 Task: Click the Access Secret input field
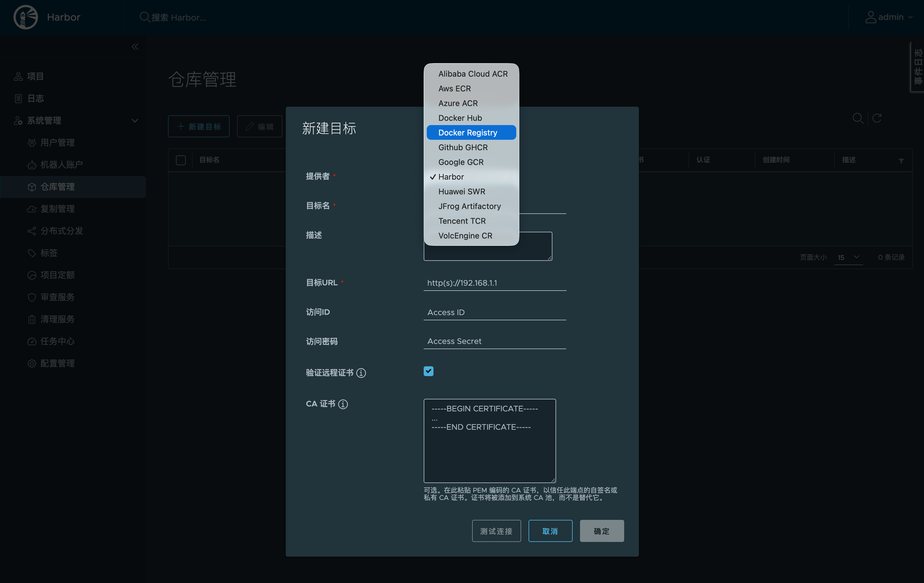(x=494, y=341)
